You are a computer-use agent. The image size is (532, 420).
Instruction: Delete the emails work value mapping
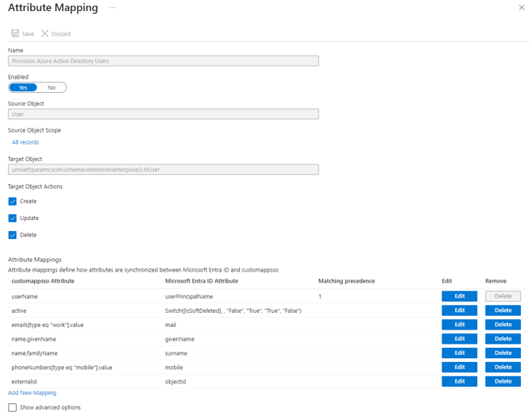(503, 325)
